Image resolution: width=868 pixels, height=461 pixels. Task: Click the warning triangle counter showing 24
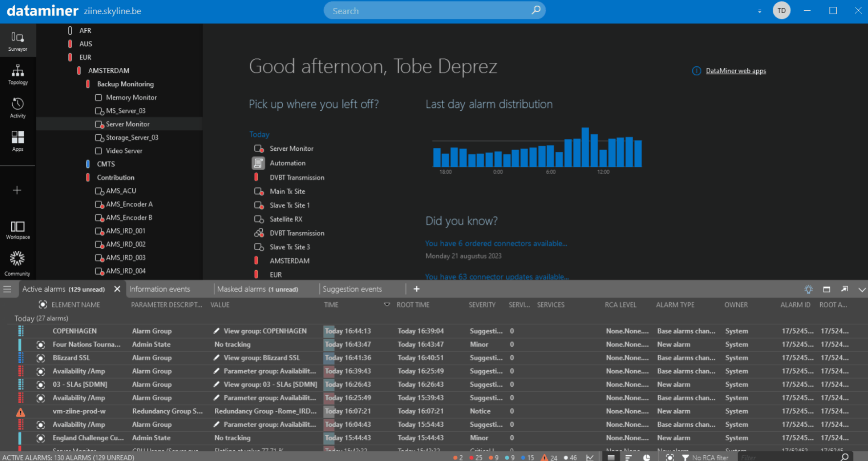point(549,458)
